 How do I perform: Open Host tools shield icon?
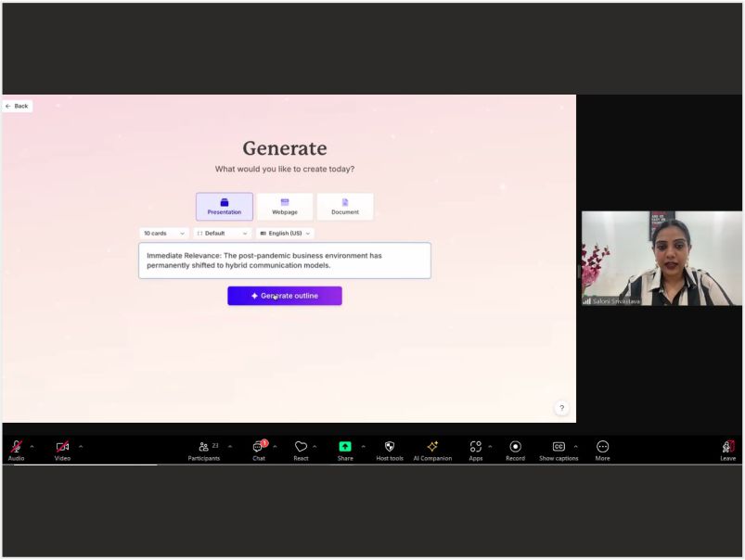coord(390,447)
